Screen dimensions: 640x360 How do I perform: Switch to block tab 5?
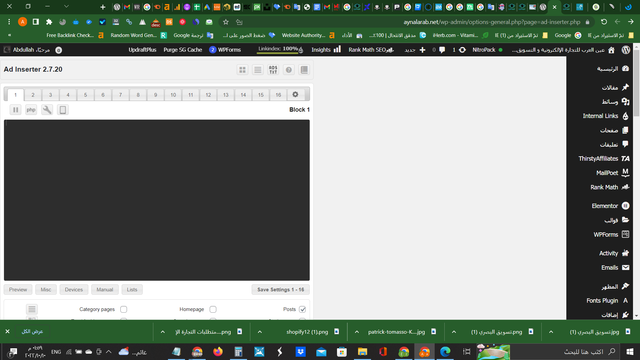click(85, 95)
